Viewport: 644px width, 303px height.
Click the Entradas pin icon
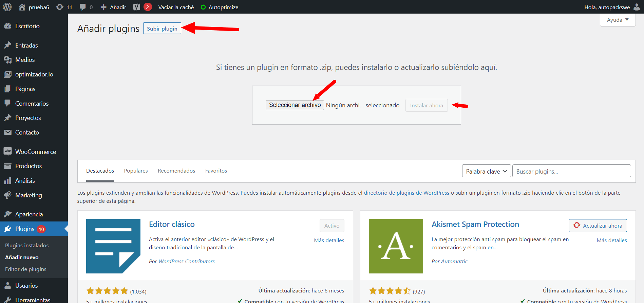click(x=7, y=45)
